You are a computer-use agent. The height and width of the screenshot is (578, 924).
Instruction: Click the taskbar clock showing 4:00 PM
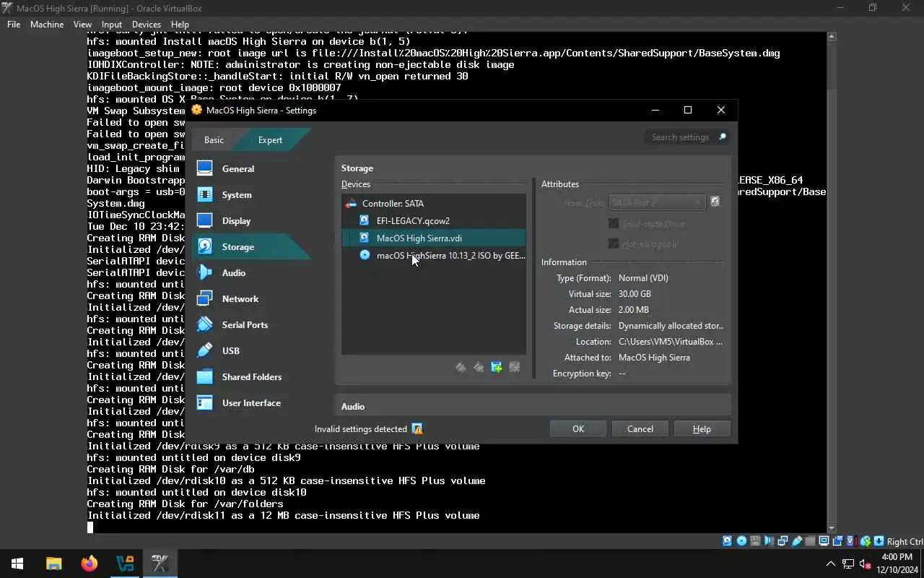click(x=897, y=564)
